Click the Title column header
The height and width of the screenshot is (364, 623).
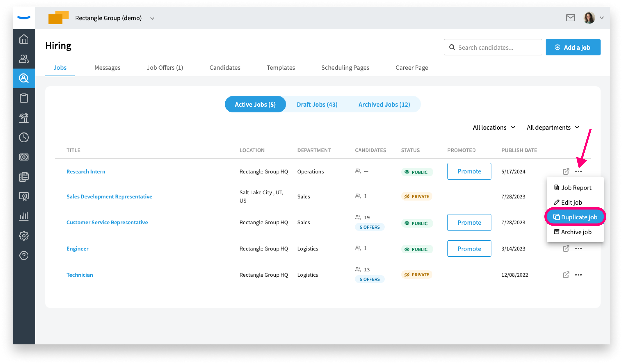[73, 150]
